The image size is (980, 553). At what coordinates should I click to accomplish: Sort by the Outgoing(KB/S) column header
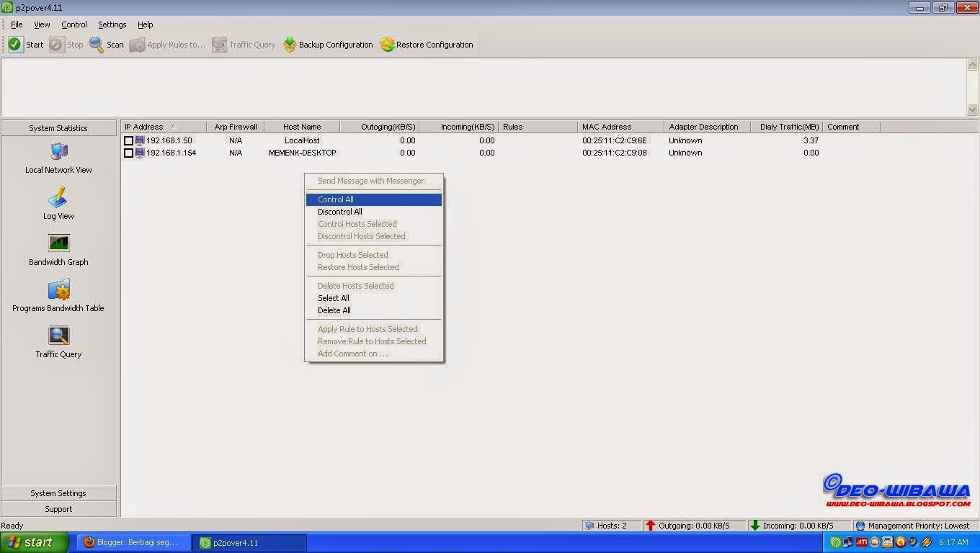click(x=379, y=127)
